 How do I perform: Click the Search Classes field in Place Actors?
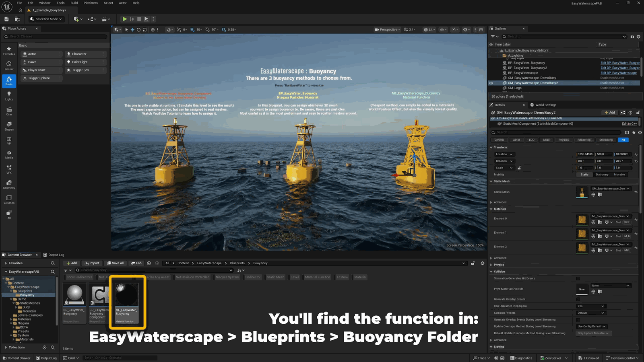click(56, 37)
